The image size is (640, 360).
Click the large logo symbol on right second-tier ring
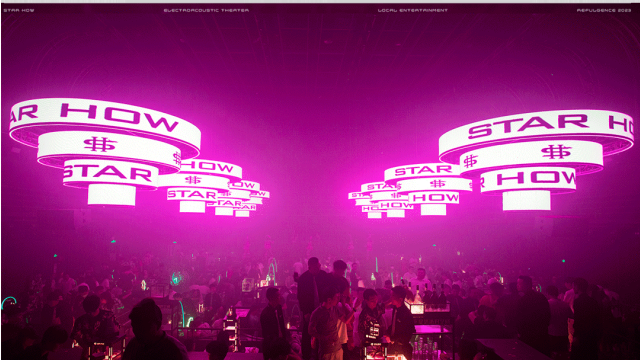(556, 151)
